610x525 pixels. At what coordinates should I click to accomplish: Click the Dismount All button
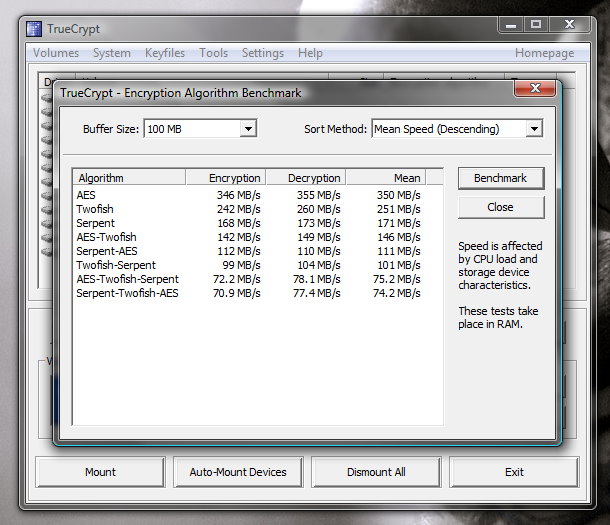pyautogui.click(x=376, y=472)
